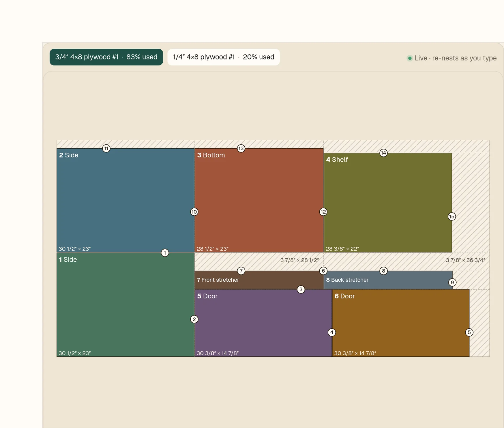Click cut marker number 14
This screenshot has height=428, width=504.
pos(383,153)
